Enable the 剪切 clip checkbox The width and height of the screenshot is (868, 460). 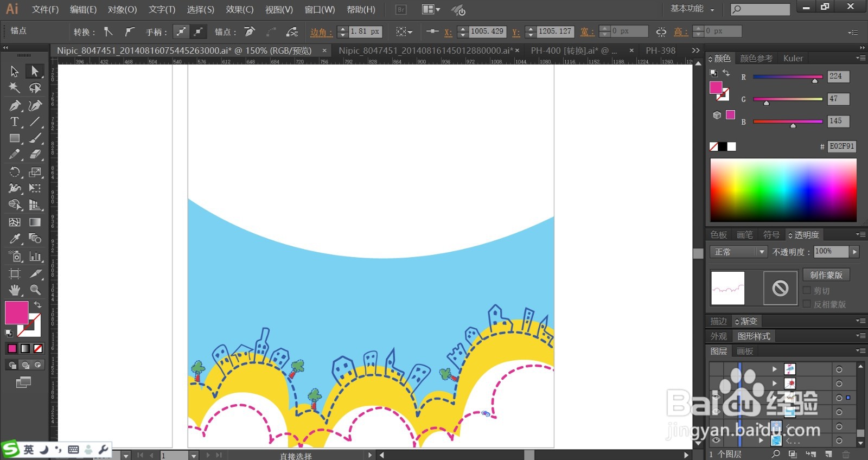tap(807, 291)
